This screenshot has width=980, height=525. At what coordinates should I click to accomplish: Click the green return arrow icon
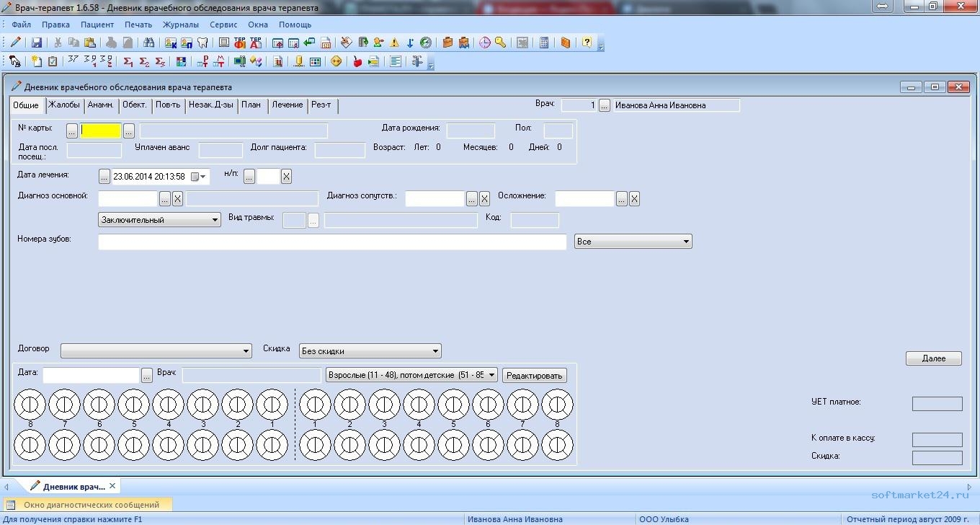(x=309, y=42)
